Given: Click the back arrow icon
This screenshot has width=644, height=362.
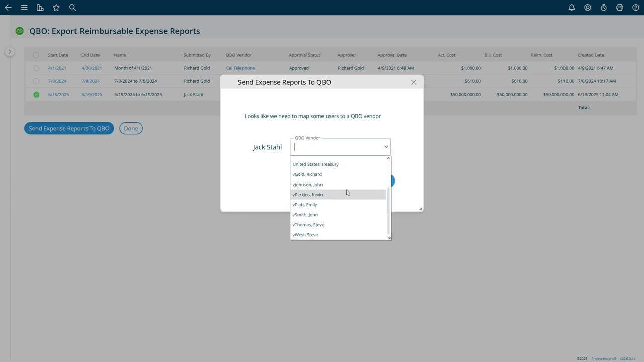Looking at the screenshot, I should coord(8,8).
